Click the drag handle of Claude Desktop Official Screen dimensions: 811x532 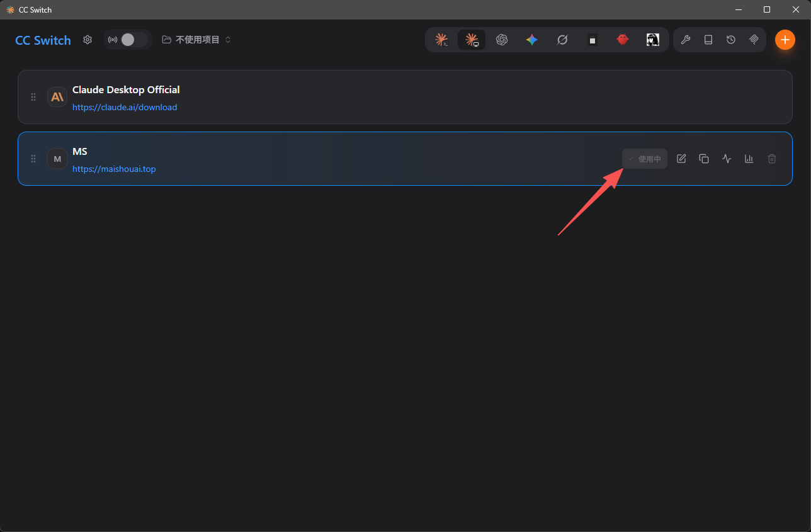point(33,97)
